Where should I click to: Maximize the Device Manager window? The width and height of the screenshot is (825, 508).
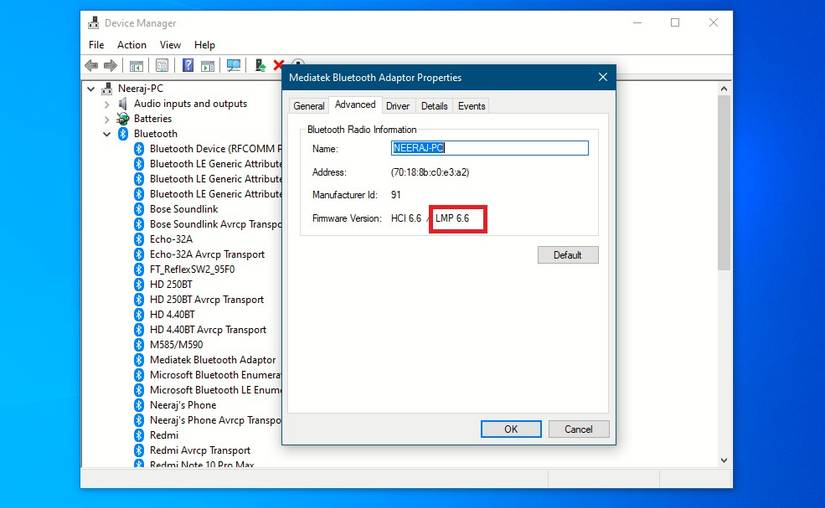click(x=675, y=23)
